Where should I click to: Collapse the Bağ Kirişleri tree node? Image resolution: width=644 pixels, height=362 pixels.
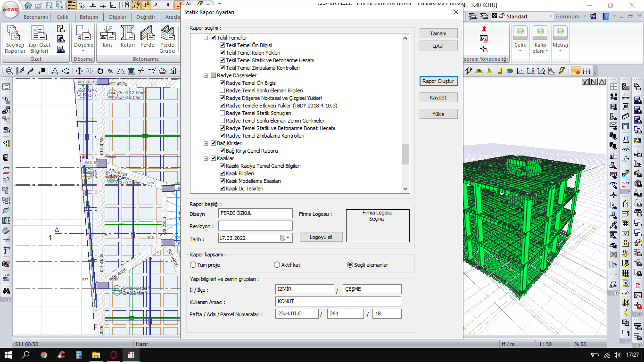206,143
